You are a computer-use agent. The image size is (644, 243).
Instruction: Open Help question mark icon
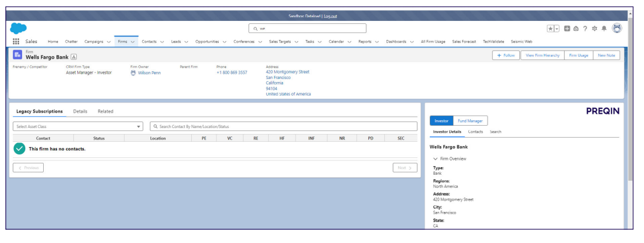pos(585,29)
